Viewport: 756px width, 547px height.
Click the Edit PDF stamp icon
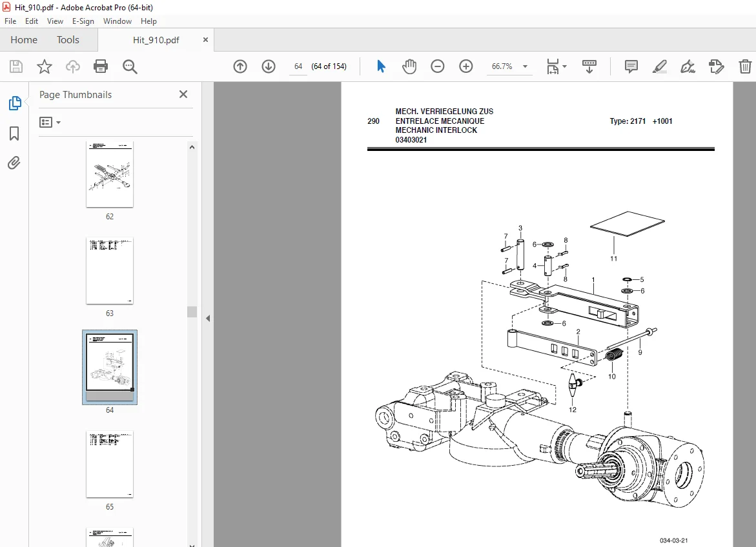pyautogui.click(x=717, y=66)
